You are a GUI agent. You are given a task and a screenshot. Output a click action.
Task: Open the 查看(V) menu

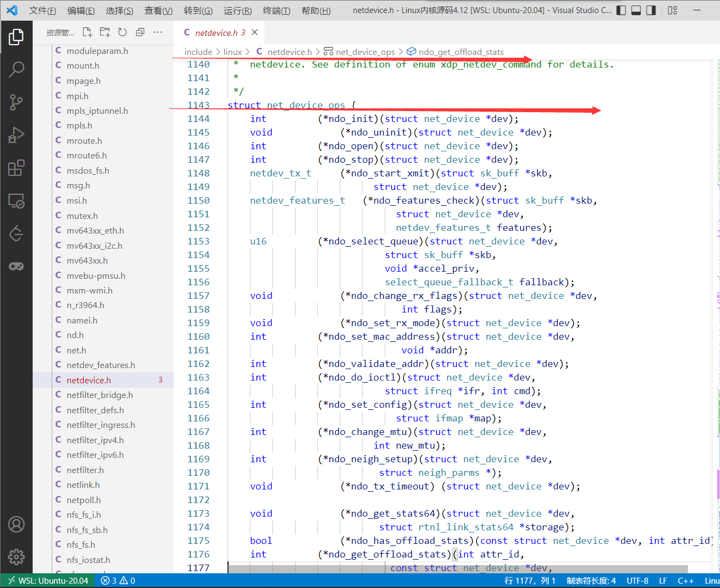click(158, 10)
